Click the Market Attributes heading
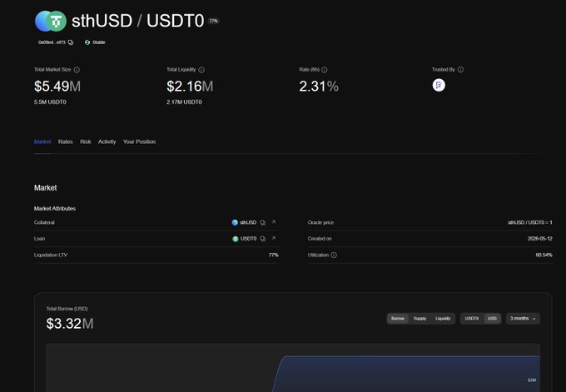 point(55,209)
